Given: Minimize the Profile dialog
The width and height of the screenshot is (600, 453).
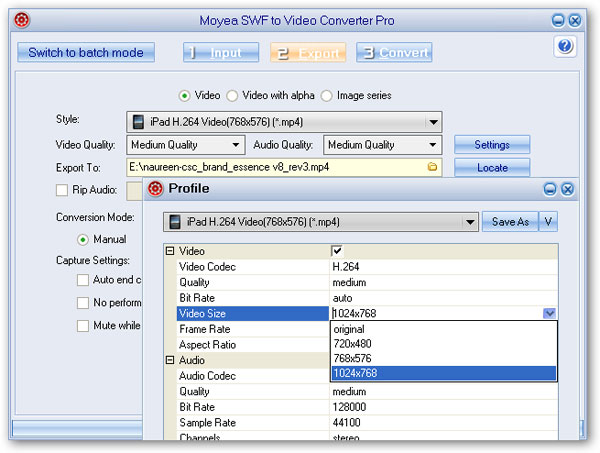Looking at the screenshot, I should pos(550,189).
